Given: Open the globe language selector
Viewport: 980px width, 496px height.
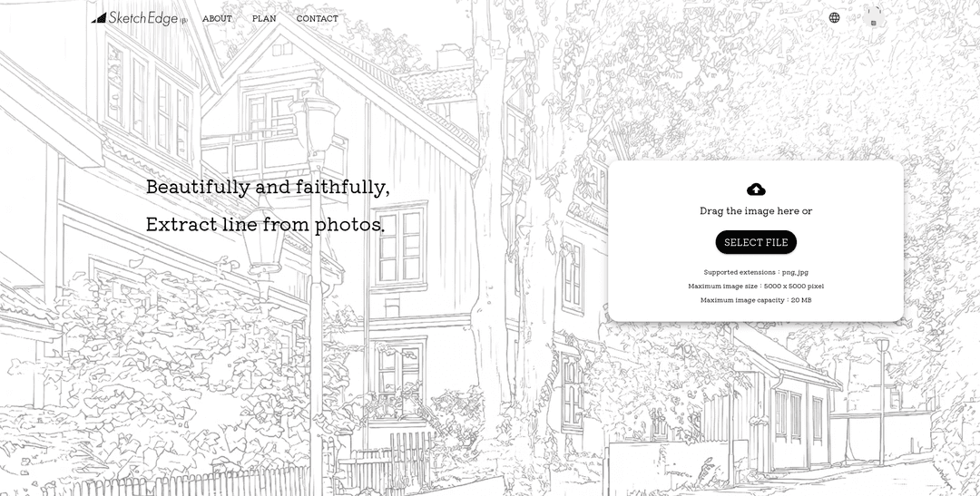Looking at the screenshot, I should (835, 17).
